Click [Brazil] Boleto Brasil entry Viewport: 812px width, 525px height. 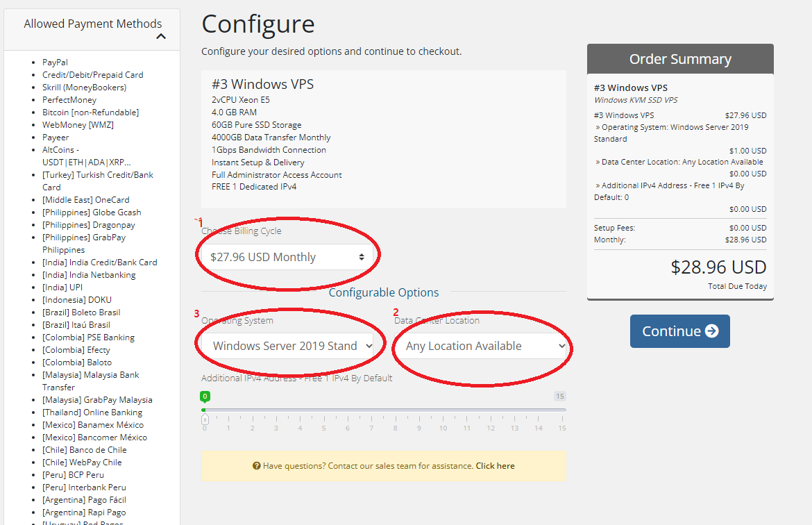click(81, 312)
